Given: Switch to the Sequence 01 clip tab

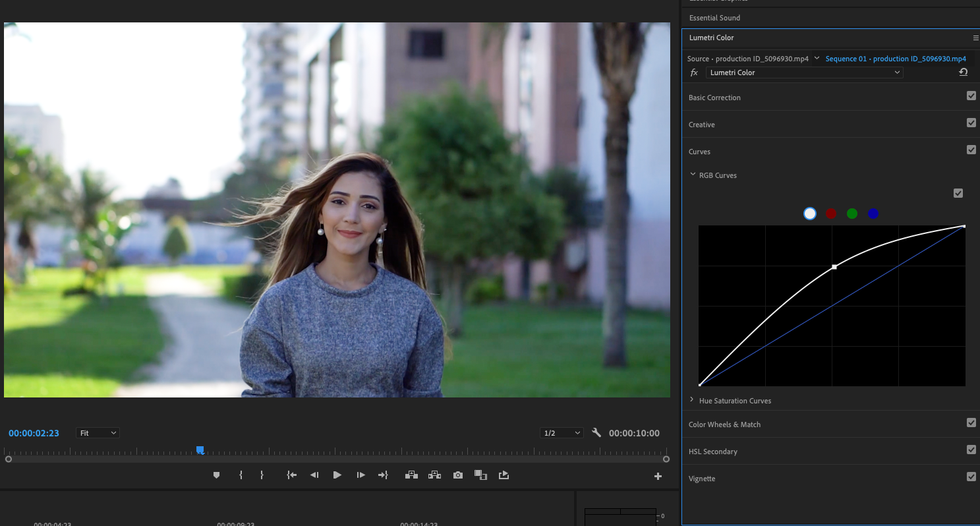Looking at the screenshot, I should [x=895, y=59].
